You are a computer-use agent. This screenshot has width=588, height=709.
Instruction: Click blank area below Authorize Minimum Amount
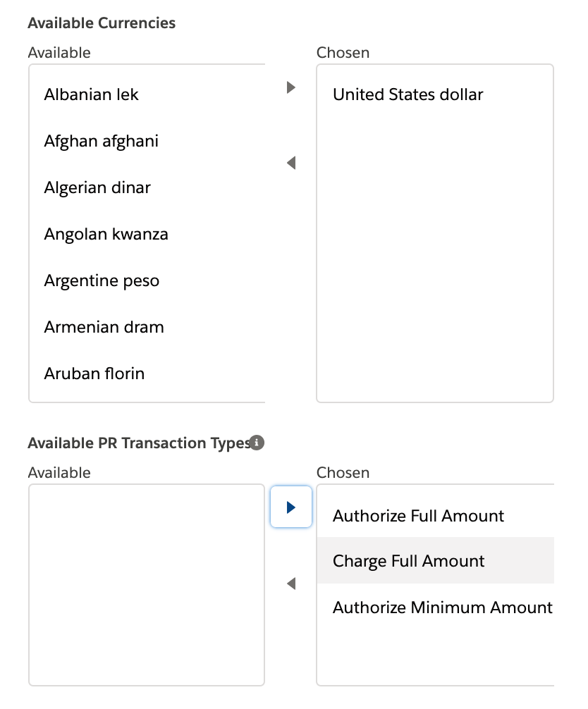click(x=435, y=655)
